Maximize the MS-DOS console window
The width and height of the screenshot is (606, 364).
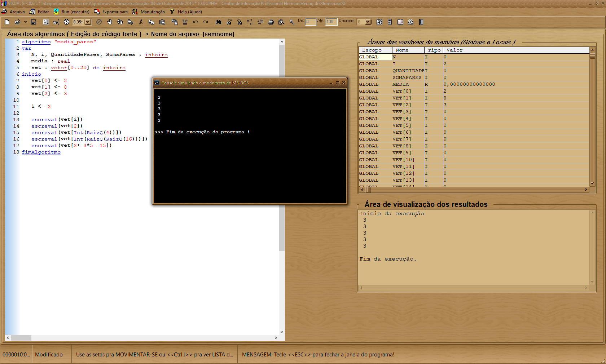338,83
